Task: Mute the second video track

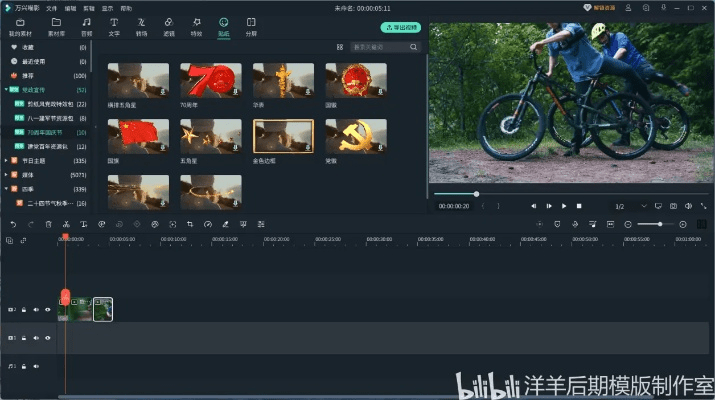Action: coord(36,338)
